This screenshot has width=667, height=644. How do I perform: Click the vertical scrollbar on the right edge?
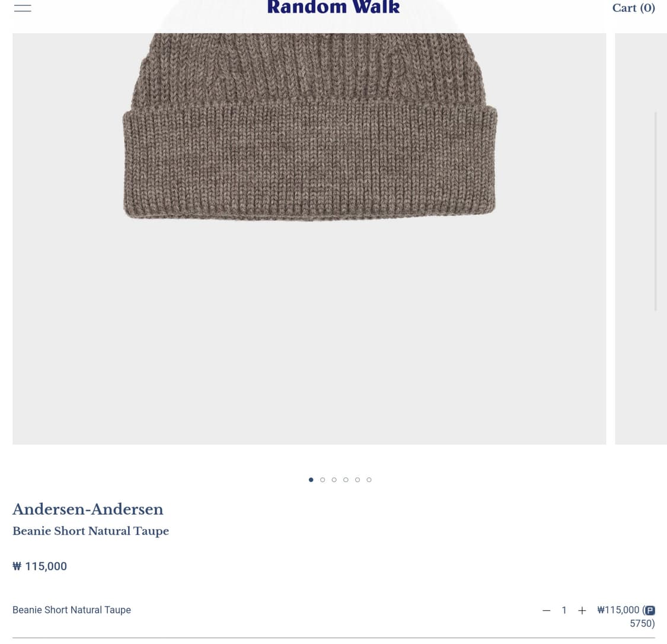coord(656,212)
